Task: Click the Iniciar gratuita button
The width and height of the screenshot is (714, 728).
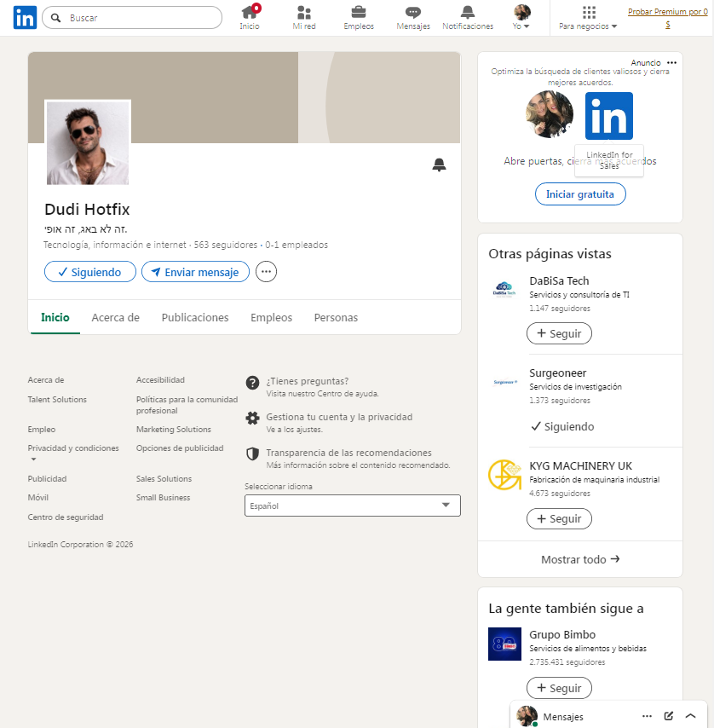Action: [x=580, y=194]
